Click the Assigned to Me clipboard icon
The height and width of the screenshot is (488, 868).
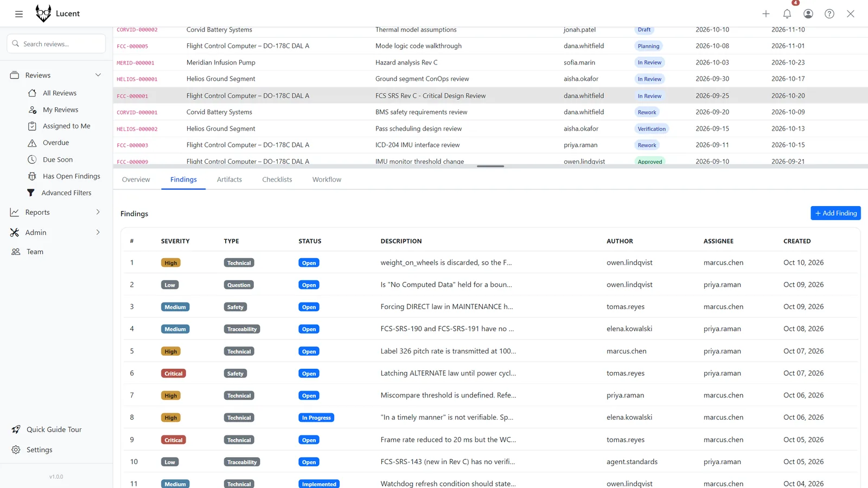tap(33, 126)
